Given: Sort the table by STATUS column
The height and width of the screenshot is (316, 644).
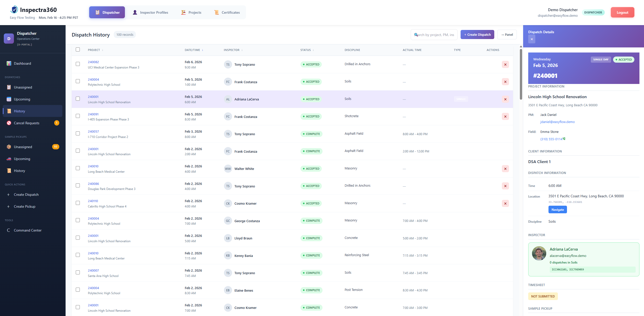Looking at the screenshot, I should click(x=306, y=50).
